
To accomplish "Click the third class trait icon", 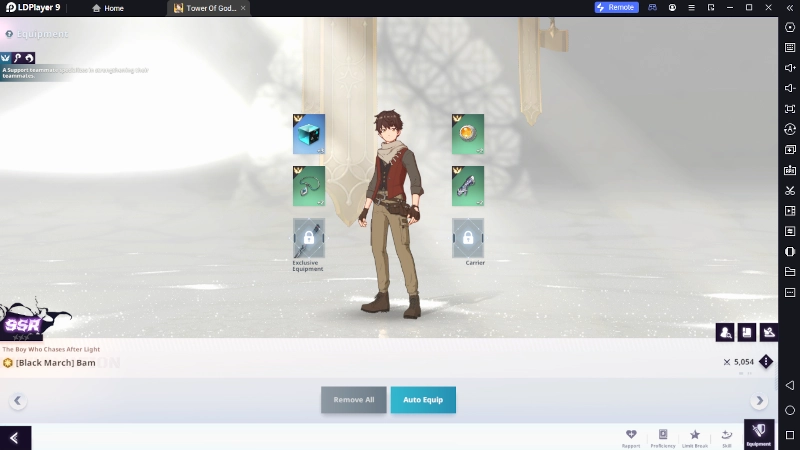I will coord(29,58).
